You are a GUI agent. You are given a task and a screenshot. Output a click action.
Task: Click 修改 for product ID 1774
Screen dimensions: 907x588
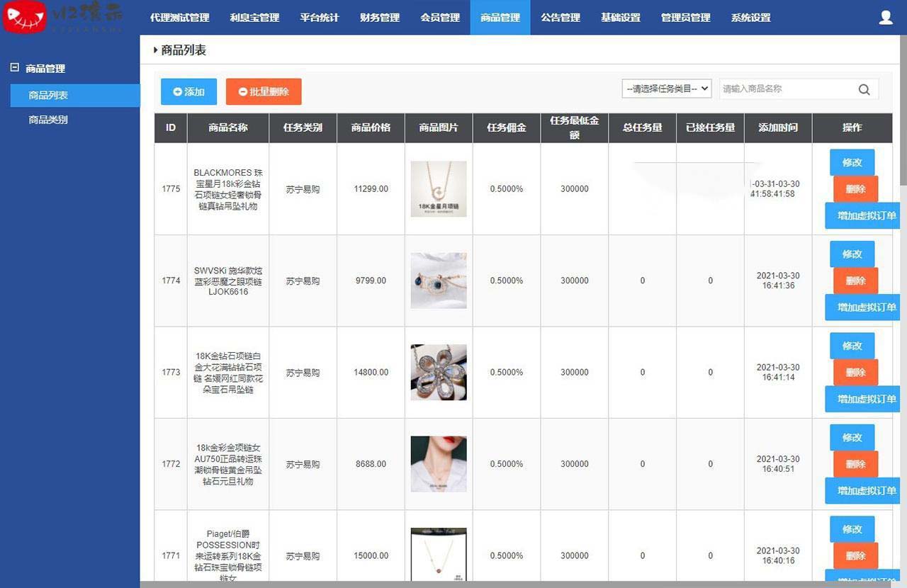852,254
